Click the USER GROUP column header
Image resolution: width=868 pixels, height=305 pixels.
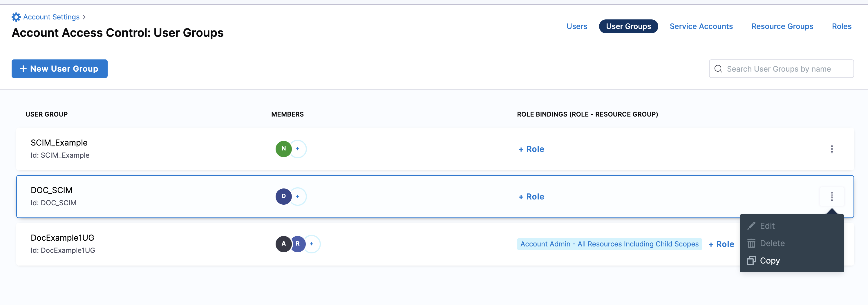click(46, 114)
